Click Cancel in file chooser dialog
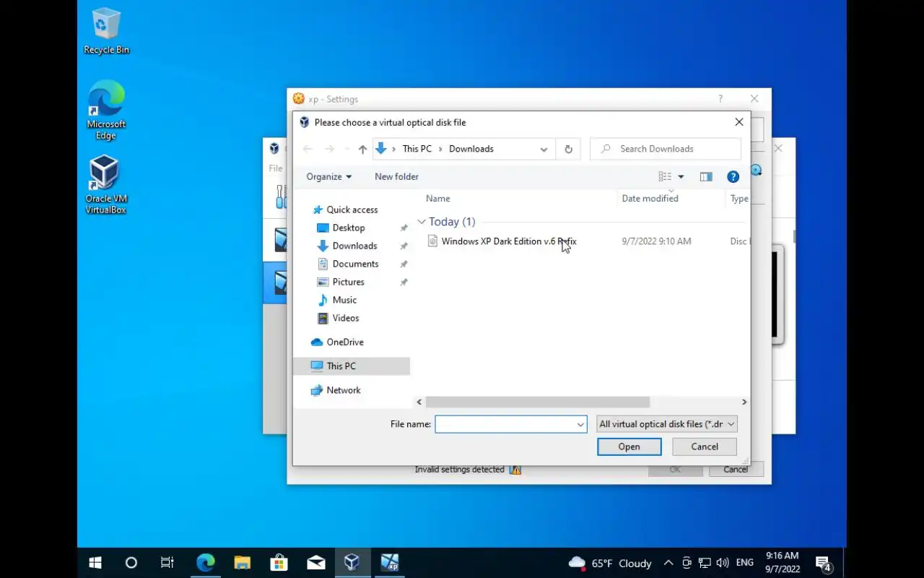Screen dimensions: 924x578 [705, 447]
